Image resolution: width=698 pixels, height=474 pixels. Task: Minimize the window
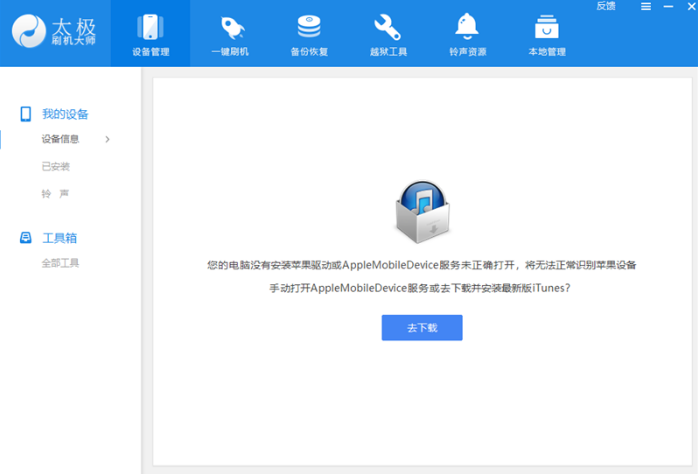click(x=668, y=7)
